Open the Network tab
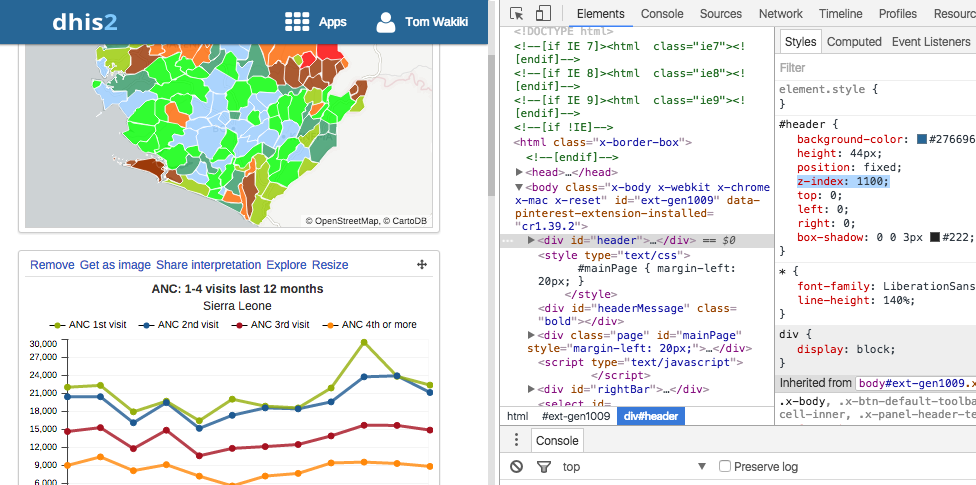Image resolution: width=976 pixels, height=485 pixels. click(781, 14)
